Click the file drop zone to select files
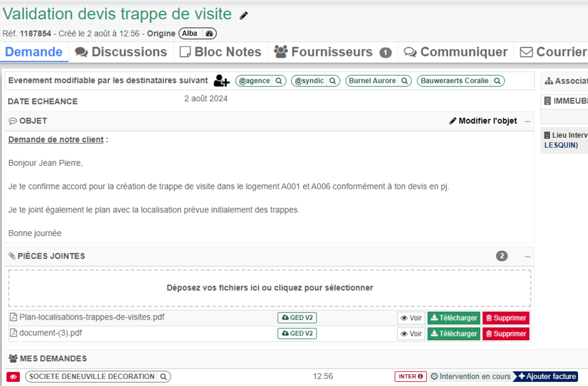 coord(269,288)
